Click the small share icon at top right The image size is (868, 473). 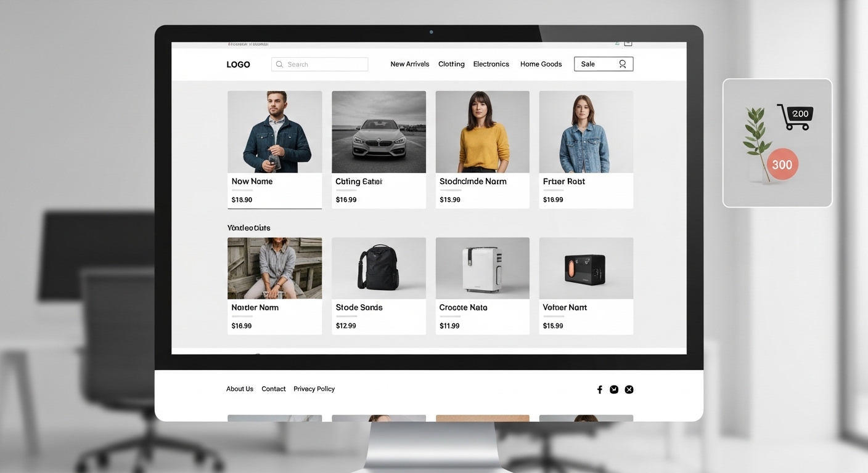617,43
